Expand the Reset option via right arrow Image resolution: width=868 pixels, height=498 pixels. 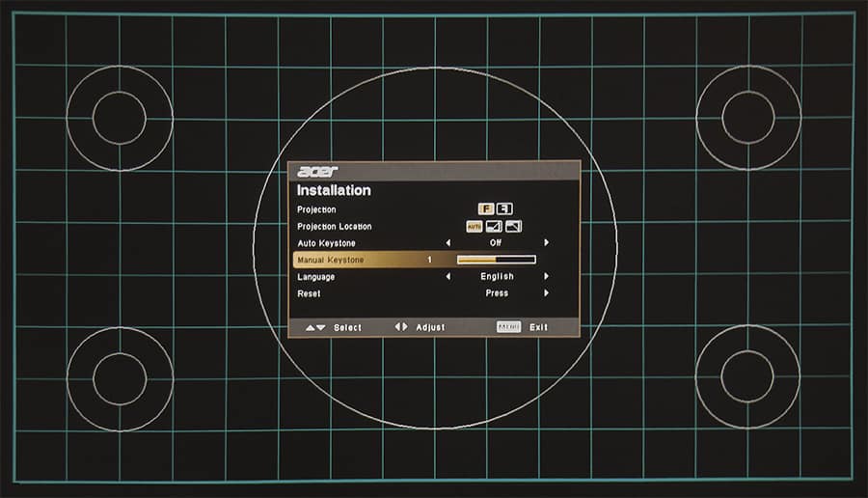[546, 293]
